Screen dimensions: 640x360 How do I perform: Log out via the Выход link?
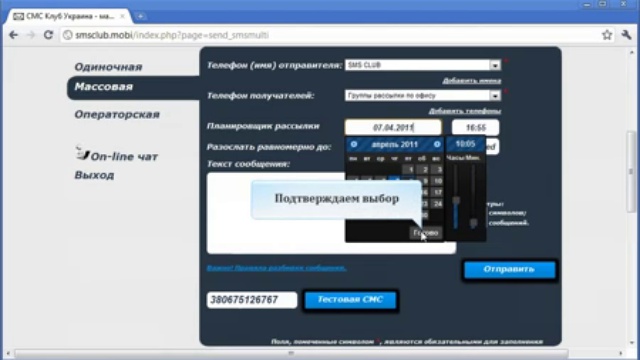(x=94, y=175)
